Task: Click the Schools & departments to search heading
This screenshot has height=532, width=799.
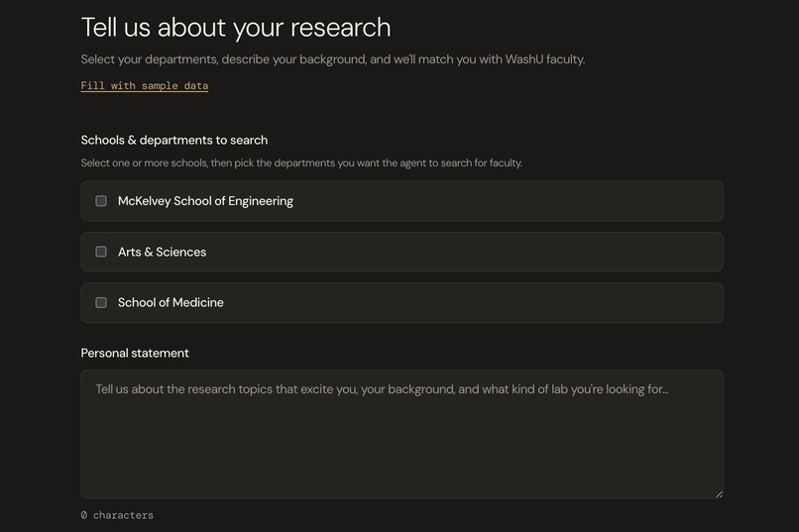Action: 174,140
